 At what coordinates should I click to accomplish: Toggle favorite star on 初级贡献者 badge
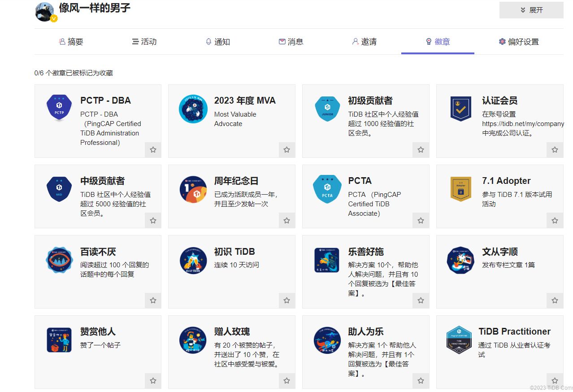[x=421, y=150]
